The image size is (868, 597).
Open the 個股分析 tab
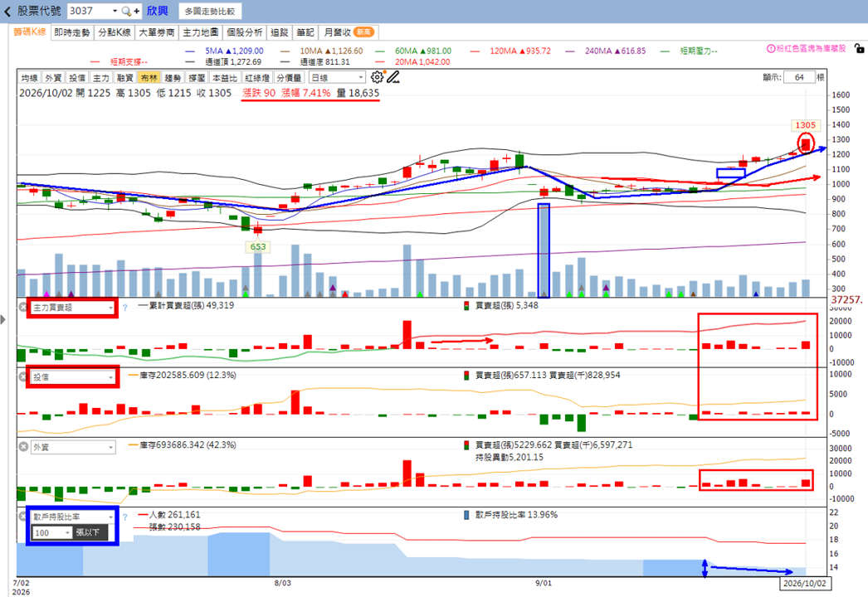tap(245, 32)
